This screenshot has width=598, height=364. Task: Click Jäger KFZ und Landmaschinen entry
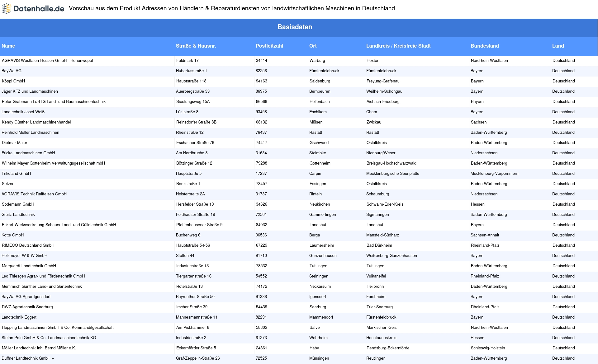tap(30, 91)
